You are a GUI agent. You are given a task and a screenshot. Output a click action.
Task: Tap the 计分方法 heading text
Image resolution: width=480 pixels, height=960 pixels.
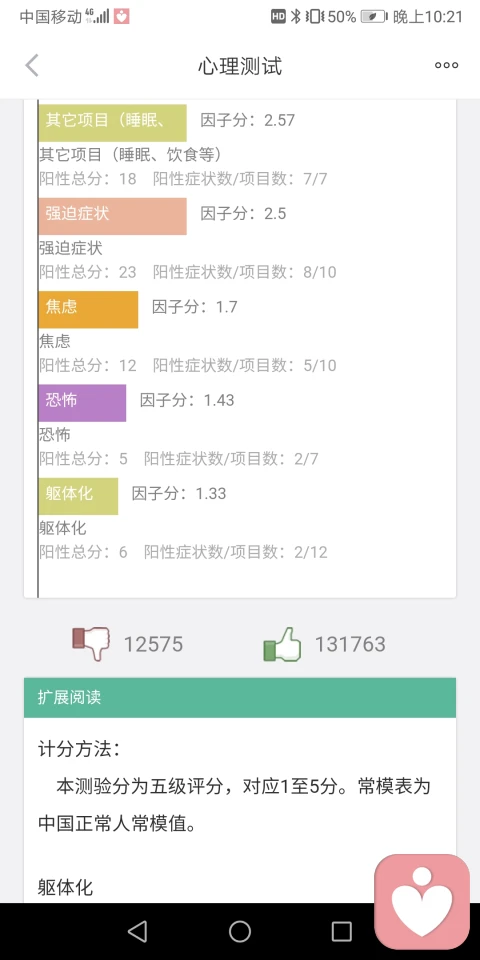pos(79,749)
